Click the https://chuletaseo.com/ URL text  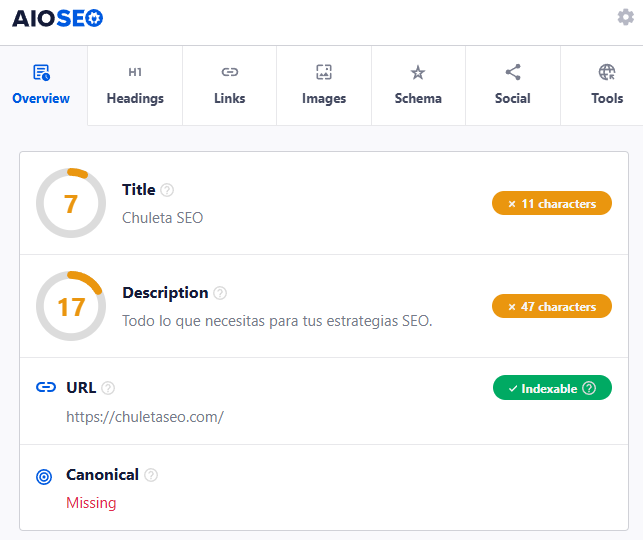(145, 417)
